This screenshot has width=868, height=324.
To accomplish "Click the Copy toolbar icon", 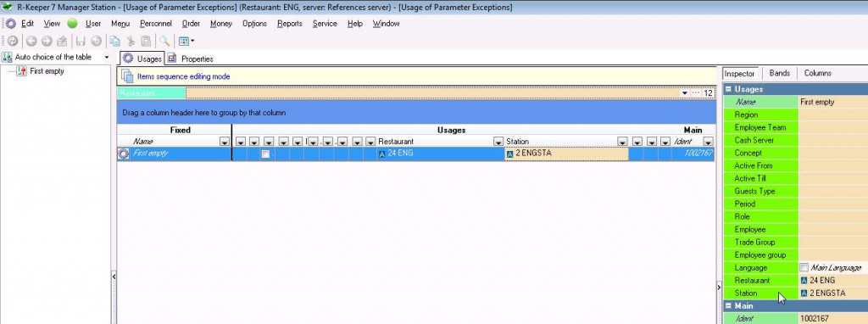I will click(x=115, y=41).
